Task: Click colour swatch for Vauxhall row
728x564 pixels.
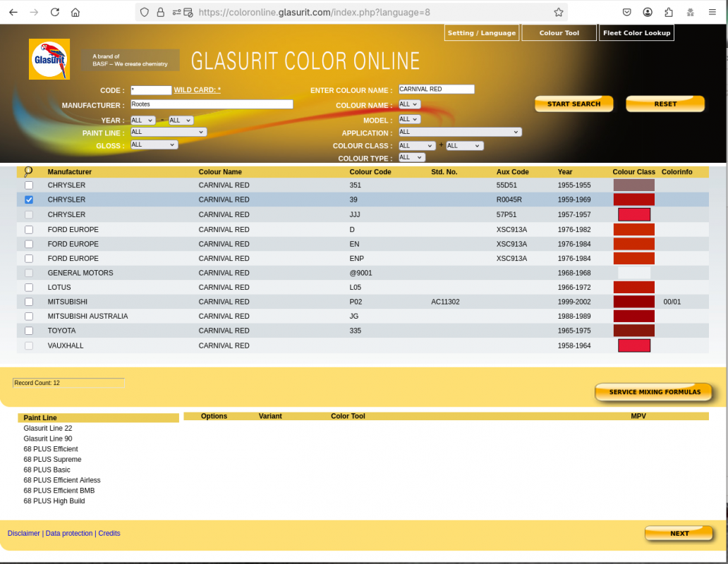Action: tap(633, 345)
